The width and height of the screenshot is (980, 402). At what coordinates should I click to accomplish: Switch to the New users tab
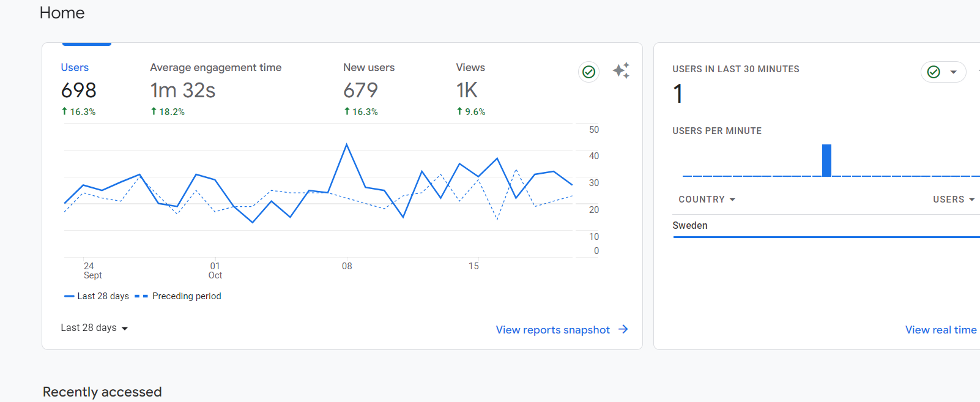pos(369,88)
